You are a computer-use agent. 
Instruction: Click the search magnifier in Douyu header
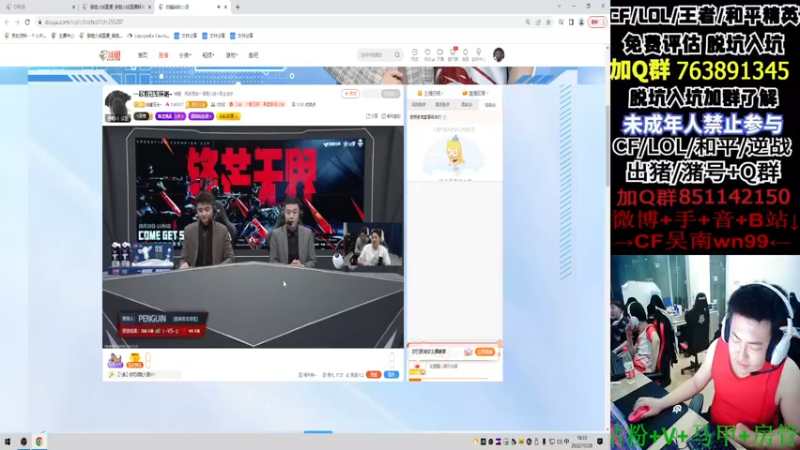(397, 55)
